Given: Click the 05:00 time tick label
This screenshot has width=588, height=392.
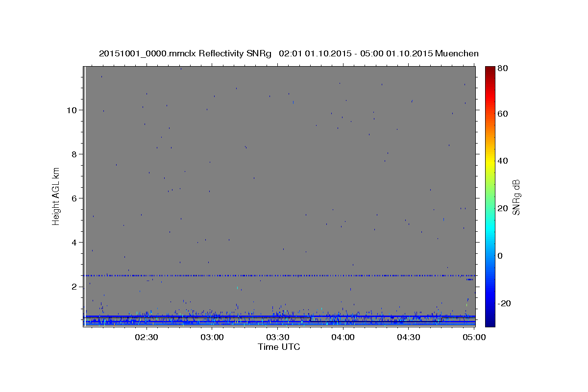Looking at the screenshot, I should [474, 337].
